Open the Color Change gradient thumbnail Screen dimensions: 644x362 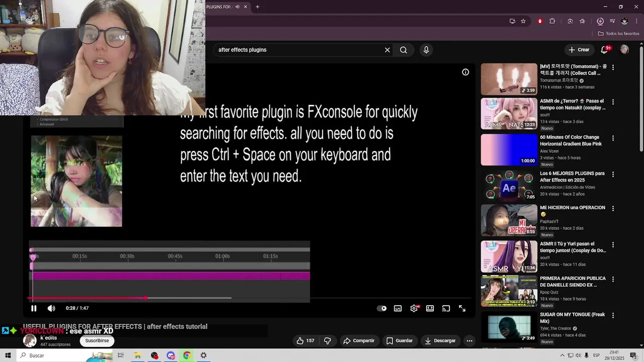point(509,149)
